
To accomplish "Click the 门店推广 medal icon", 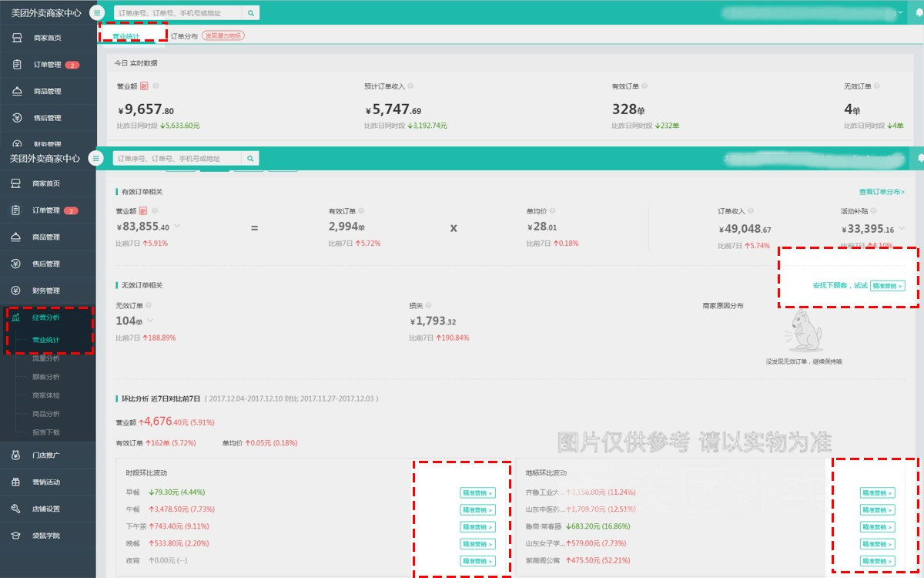I will [x=16, y=455].
